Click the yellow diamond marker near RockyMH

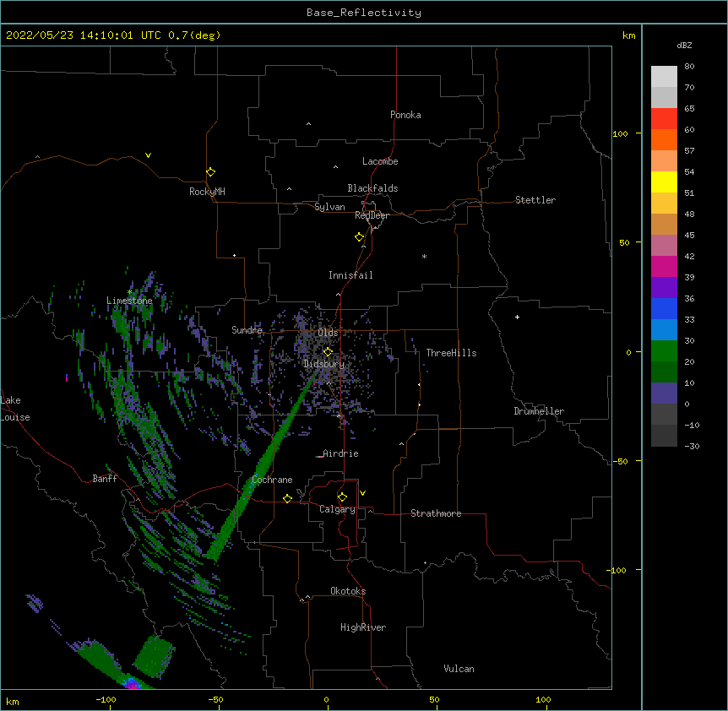210,172
